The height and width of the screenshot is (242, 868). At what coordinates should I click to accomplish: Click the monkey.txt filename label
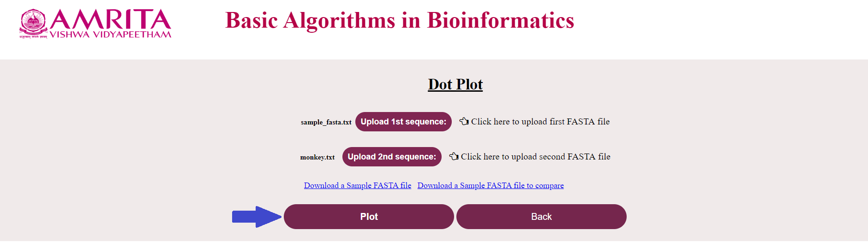point(317,157)
